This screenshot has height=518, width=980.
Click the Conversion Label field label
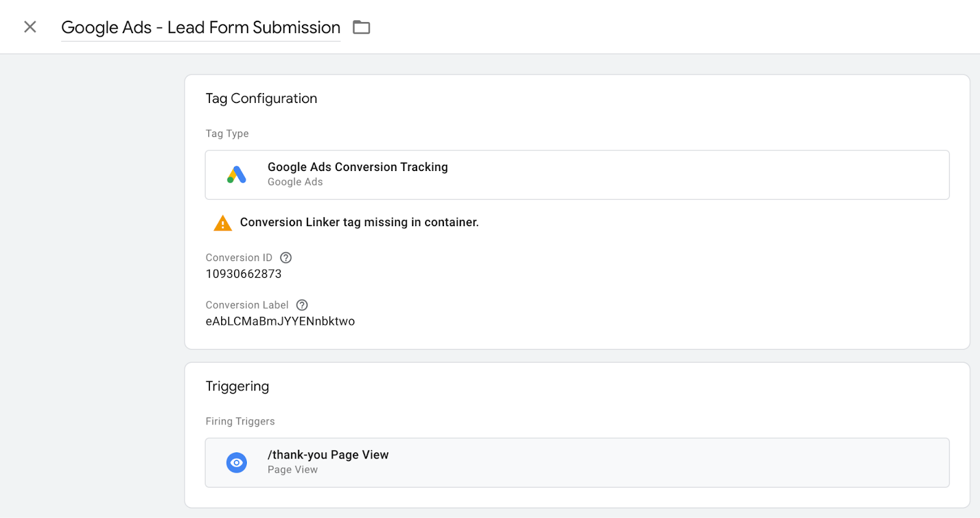pos(247,305)
